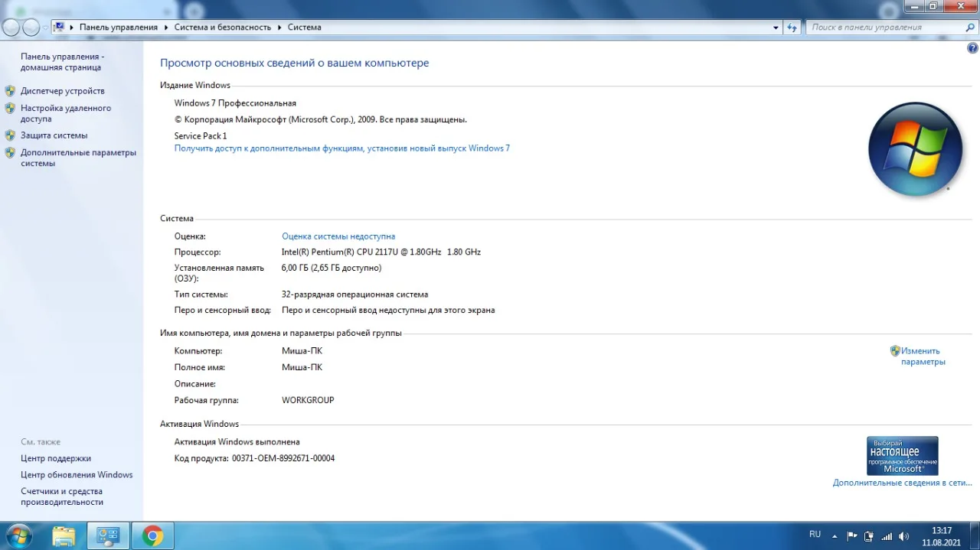Click shield icon beside Защита системы

coord(10,135)
